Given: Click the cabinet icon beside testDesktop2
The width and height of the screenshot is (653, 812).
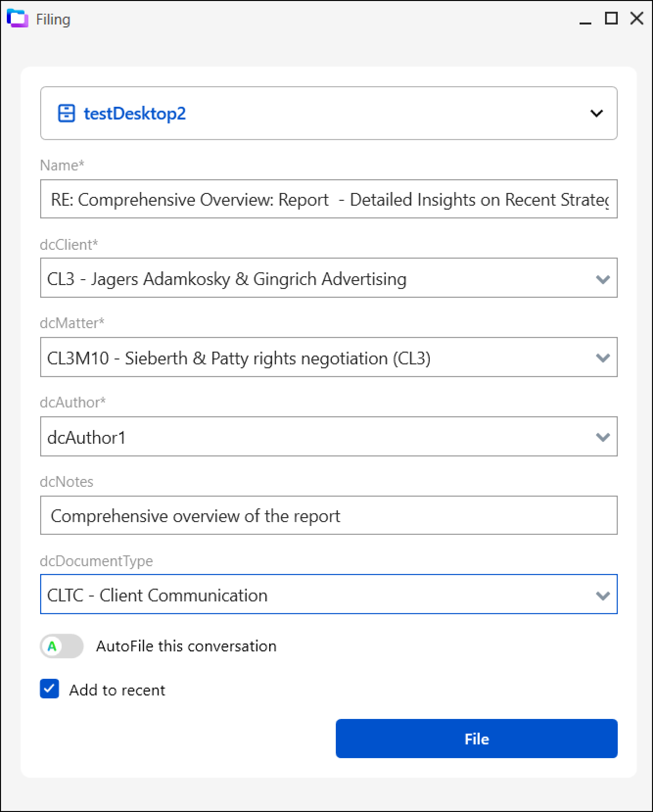Looking at the screenshot, I should 66,113.
